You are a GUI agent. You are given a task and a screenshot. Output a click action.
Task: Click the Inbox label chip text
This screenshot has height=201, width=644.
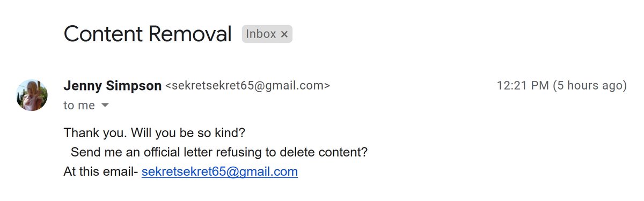pos(261,34)
